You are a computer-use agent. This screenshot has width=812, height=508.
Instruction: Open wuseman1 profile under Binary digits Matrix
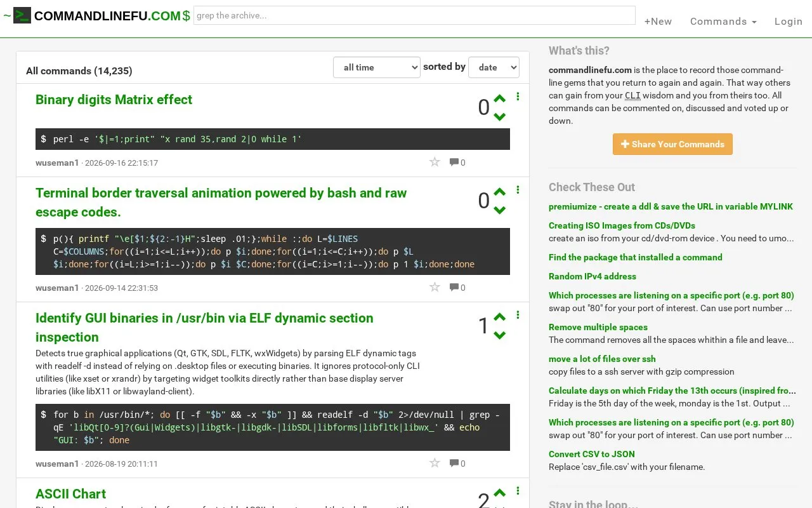[x=57, y=163]
